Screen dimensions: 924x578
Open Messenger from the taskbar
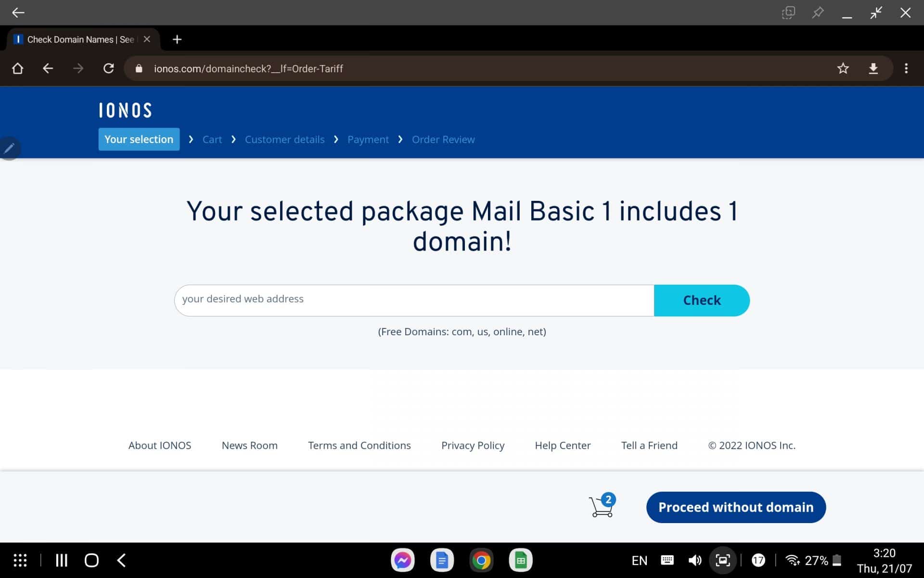click(402, 560)
